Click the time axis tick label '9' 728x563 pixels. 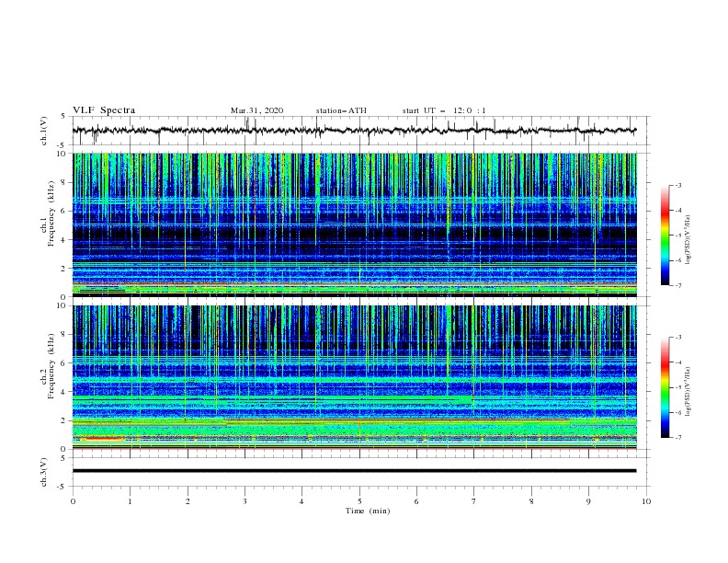(x=588, y=501)
